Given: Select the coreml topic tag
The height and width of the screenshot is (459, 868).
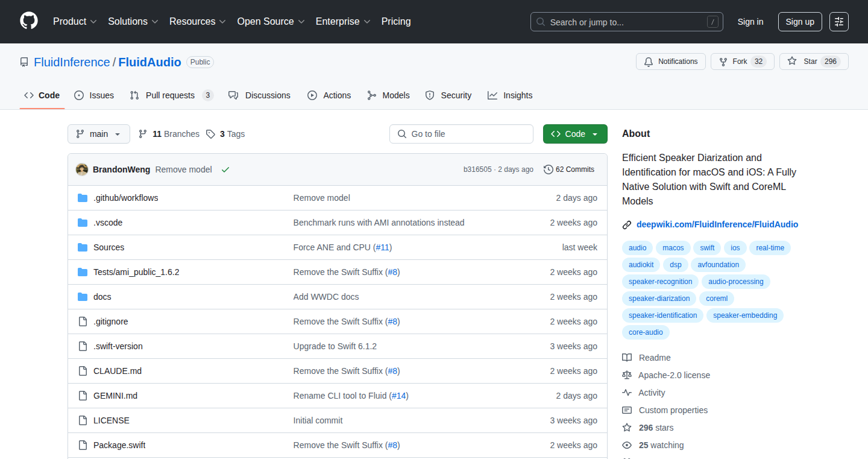Looking at the screenshot, I should click(x=717, y=299).
